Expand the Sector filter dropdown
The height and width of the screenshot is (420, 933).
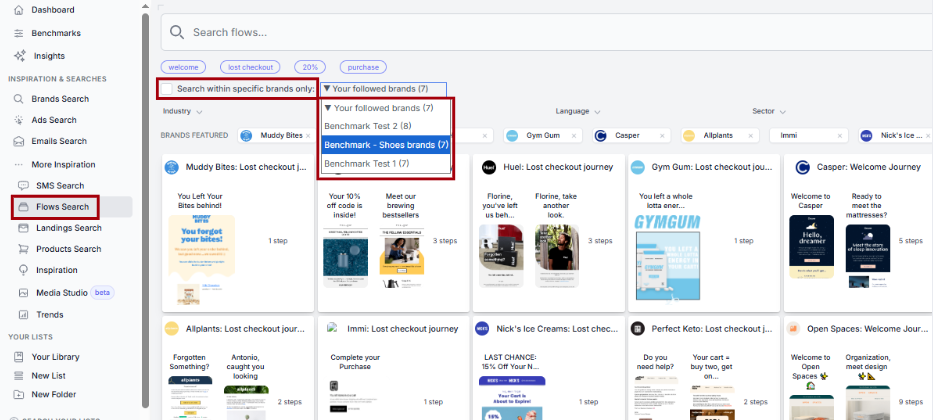point(769,111)
